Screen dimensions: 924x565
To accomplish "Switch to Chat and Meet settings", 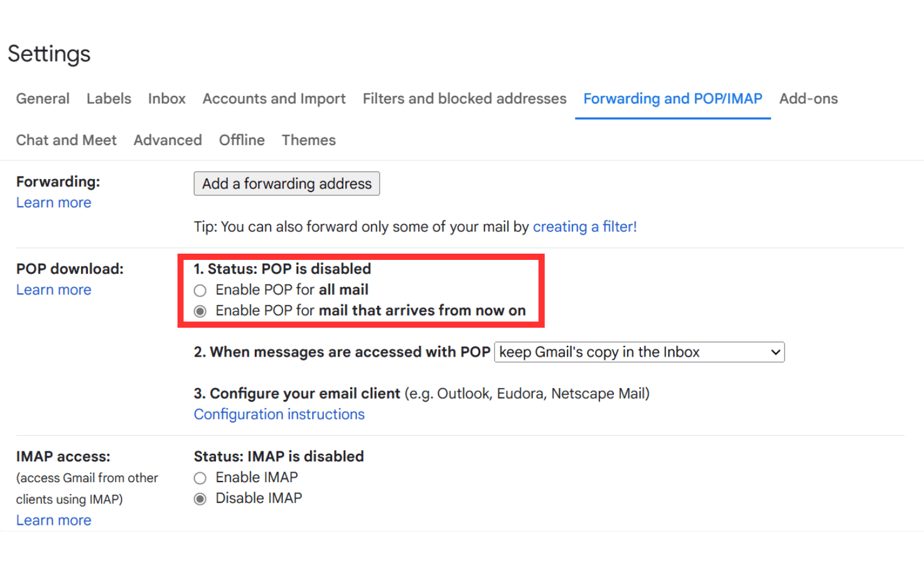I will pyautogui.click(x=66, y=140).
